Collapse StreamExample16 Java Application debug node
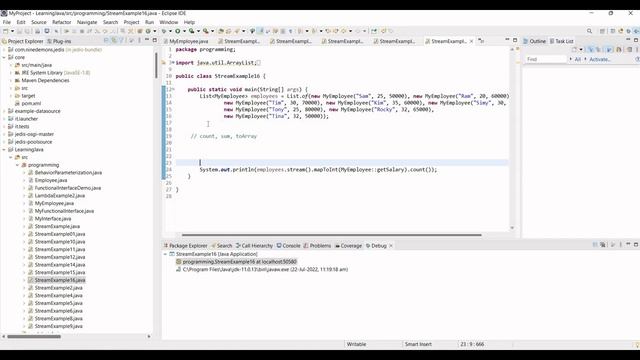This screenshot has width=640, height=360. pyautogui.click(x=165, y=254)
